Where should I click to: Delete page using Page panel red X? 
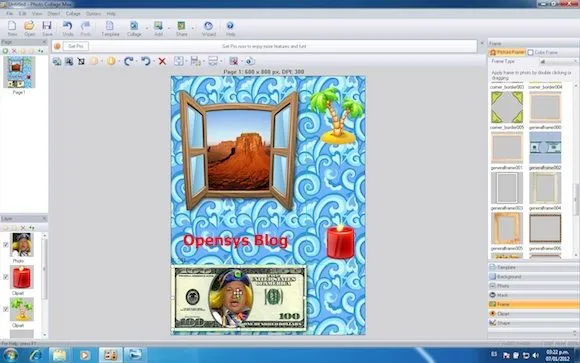point(14,51)
